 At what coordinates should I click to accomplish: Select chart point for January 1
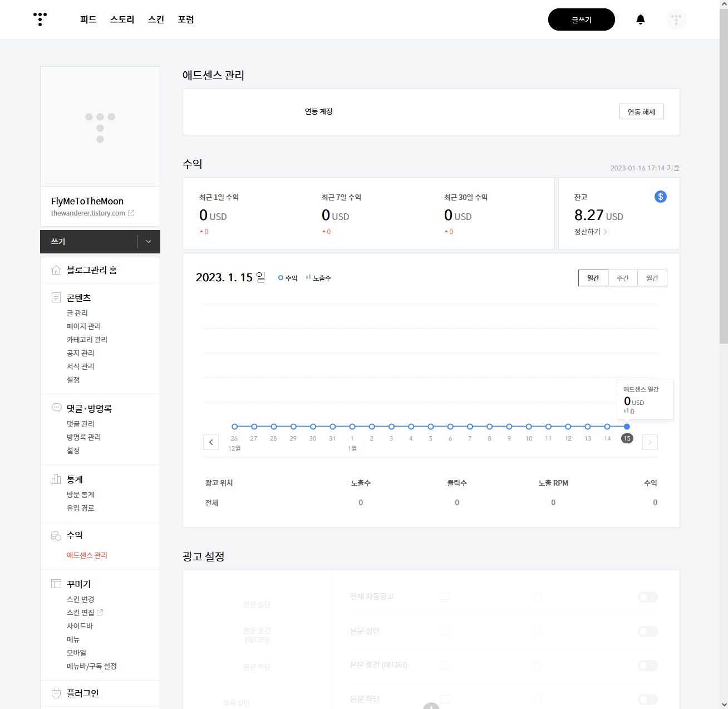352,427
